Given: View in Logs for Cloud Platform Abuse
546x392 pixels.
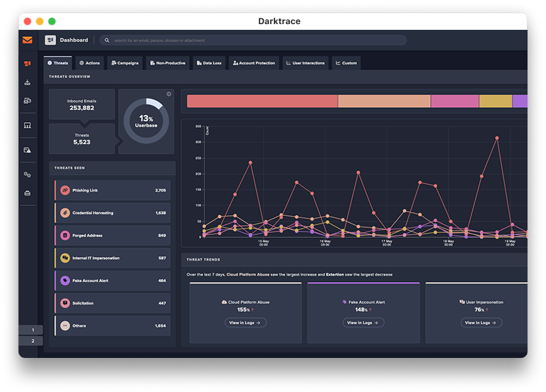Looking at the screenshot, I should tap(245, 323).
